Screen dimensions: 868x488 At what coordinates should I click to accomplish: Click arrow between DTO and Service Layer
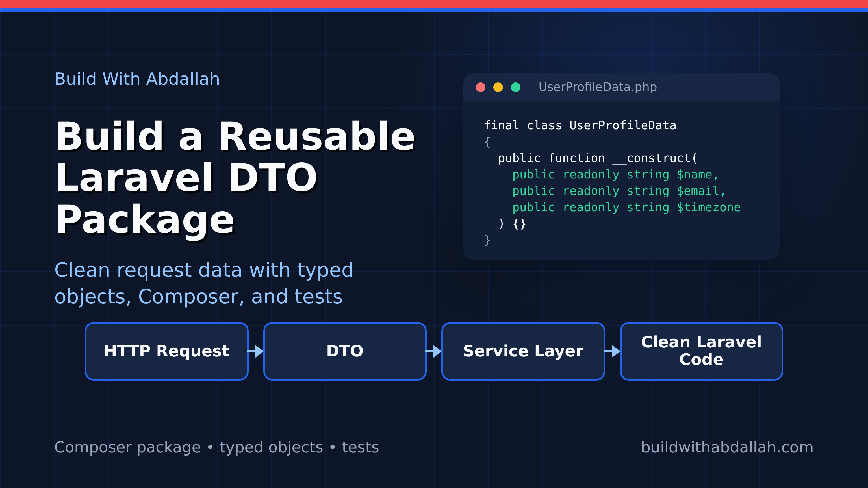[x=434, y=351]
